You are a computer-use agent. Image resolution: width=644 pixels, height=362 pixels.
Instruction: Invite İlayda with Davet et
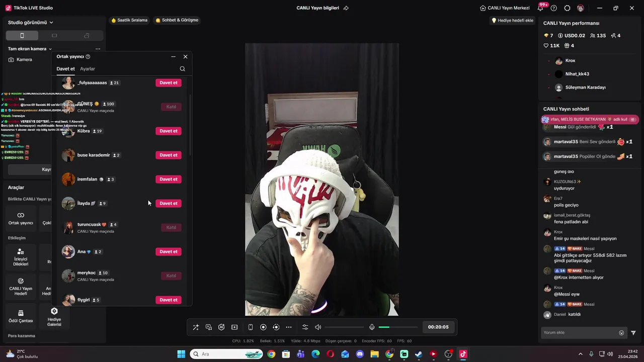click(169, 203)
